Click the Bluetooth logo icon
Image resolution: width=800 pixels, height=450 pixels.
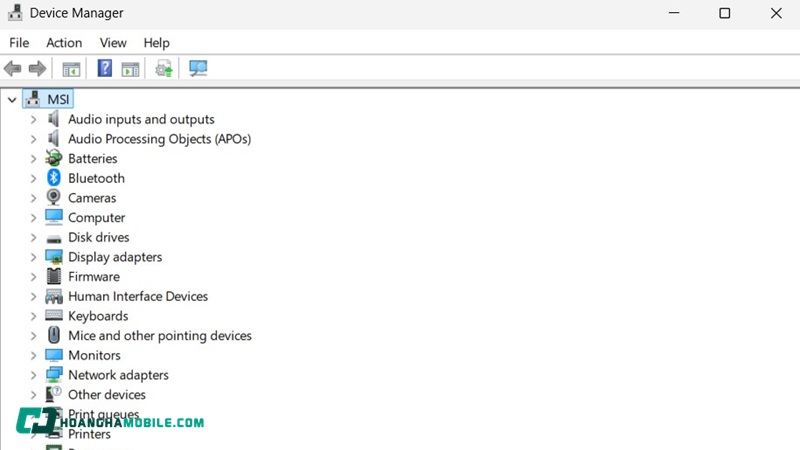pyautogui.click(x=54, y=178)
